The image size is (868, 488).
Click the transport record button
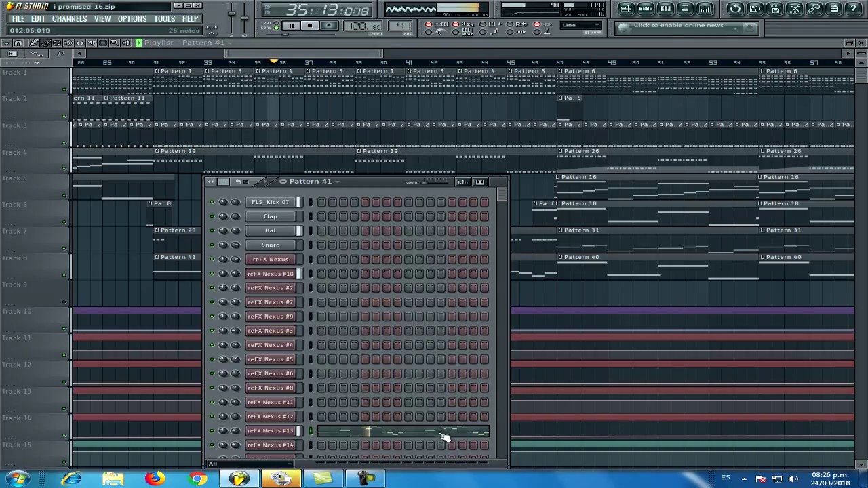[x=329, y=26]
